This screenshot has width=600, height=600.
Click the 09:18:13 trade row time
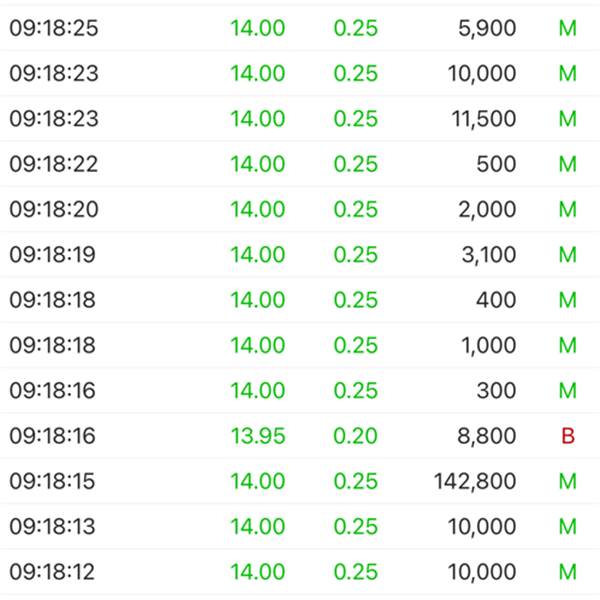(52, 527)
